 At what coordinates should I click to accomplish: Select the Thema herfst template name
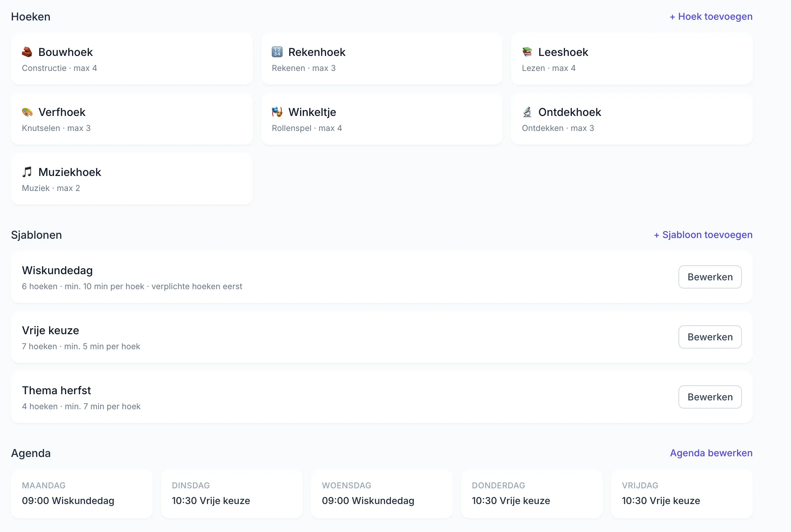tap(56, 390)
